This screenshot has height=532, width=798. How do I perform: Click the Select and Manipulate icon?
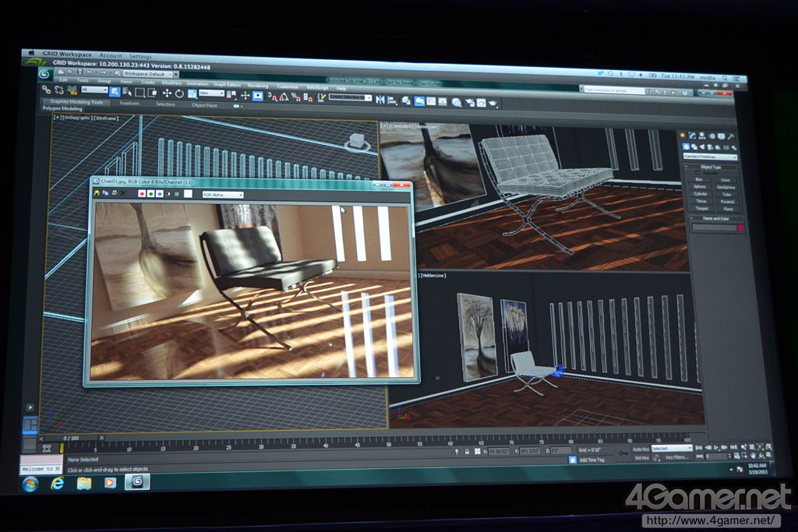[245, 95]
